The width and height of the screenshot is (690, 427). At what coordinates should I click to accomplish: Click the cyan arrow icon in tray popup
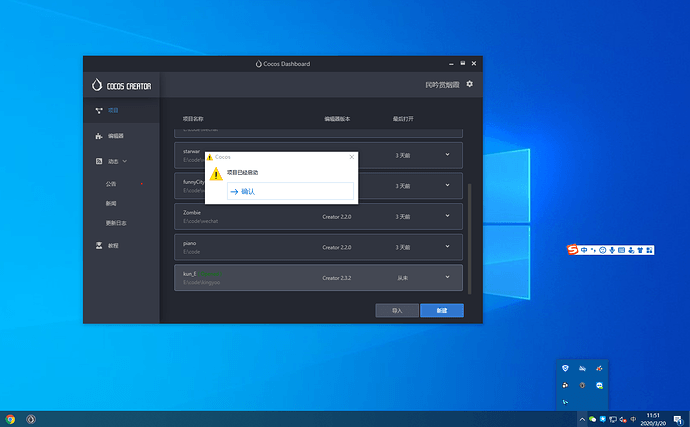(x=565, y=402)
